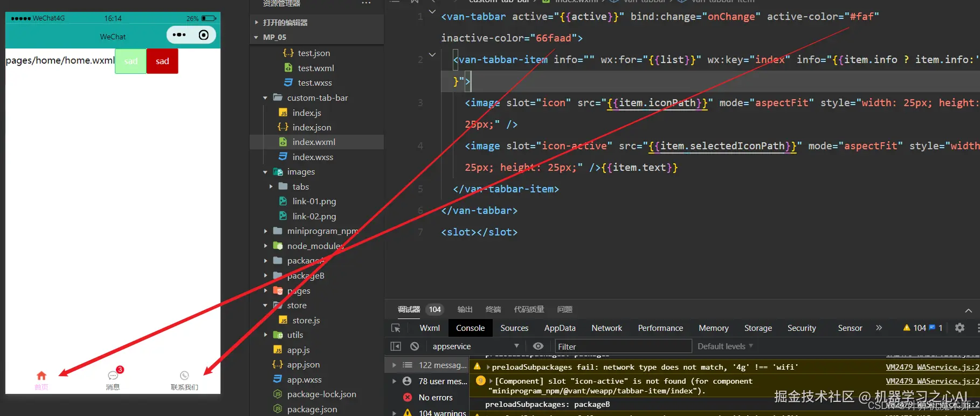Open the Performance devtools tab
The image size is (980, 416).
pos(660,328)
